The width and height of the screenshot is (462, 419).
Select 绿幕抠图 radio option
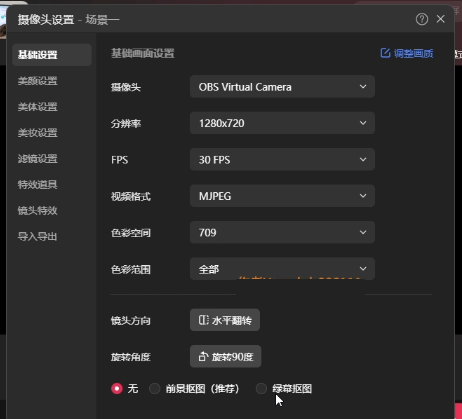pyautogui.click(x=261, y=388)
